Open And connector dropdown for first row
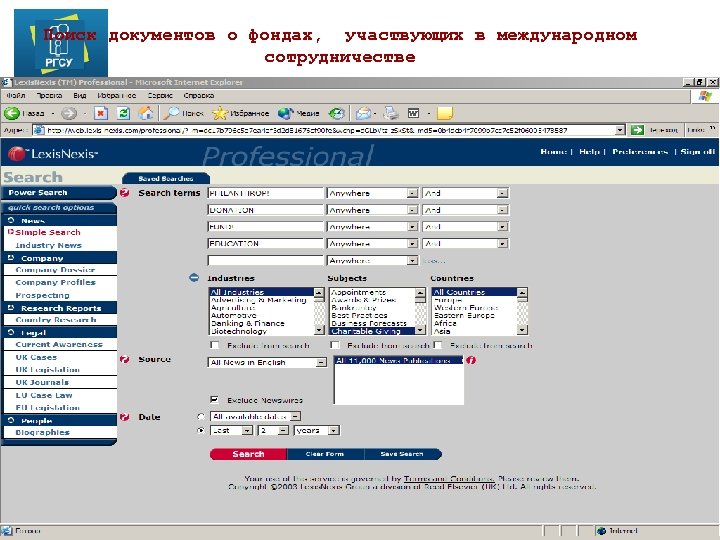Screen dimensions: 720x540 503,193
